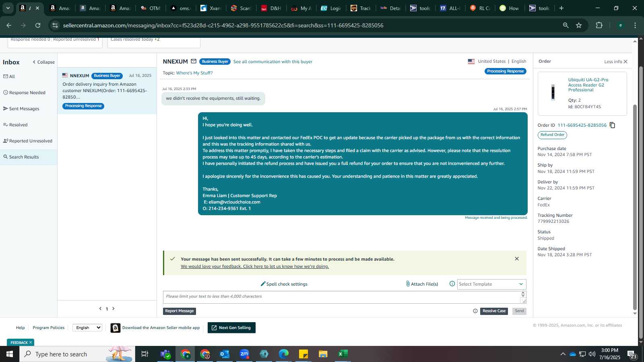Open a new browser tab

pos(561,8)
